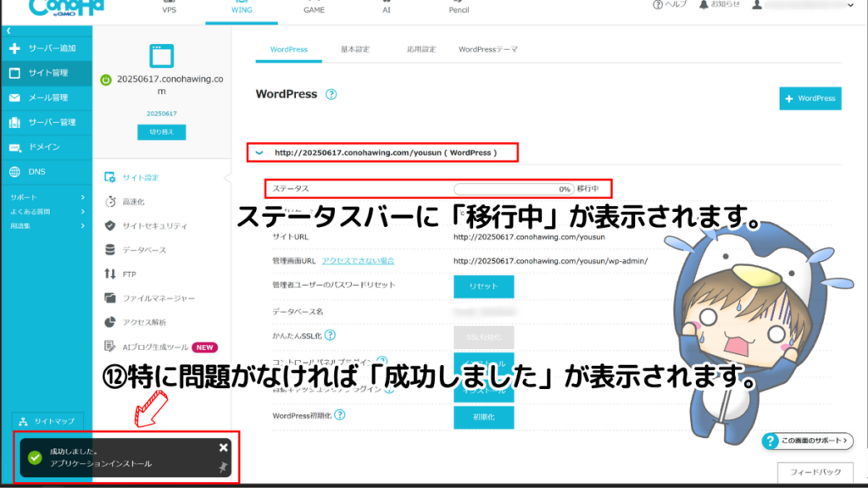Switch to the WordPressテーマ tab
The height and width of the screenshot is (488, 868).
click(x=487, y=49)
